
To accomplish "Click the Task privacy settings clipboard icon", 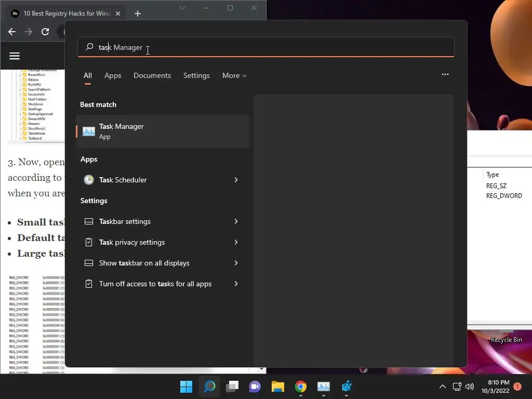I will 89,242.
